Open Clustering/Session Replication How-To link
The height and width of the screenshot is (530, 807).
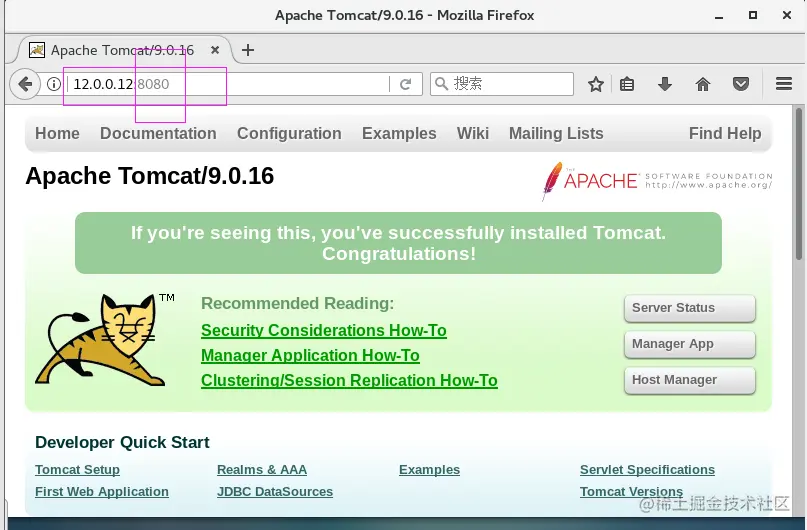[349, 380]
